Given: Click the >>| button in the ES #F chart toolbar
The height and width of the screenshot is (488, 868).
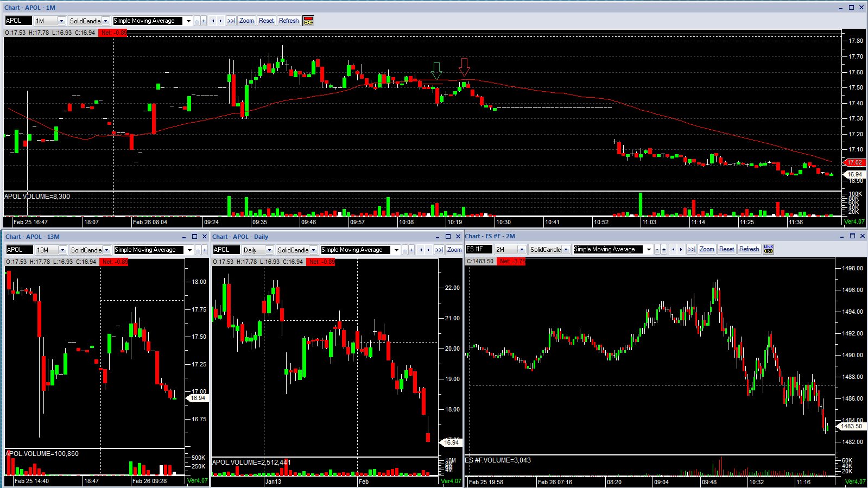Looking at the screenshot, I should (x=691, y=249).
